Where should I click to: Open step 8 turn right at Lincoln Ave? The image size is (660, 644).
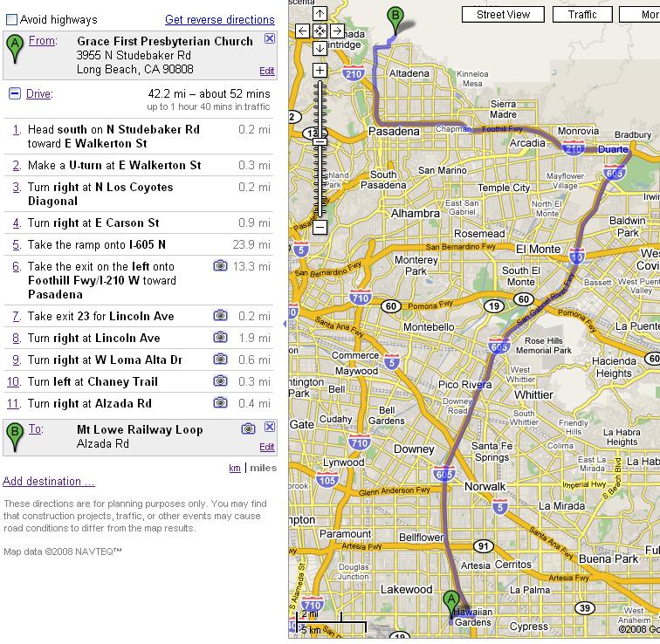139,339
